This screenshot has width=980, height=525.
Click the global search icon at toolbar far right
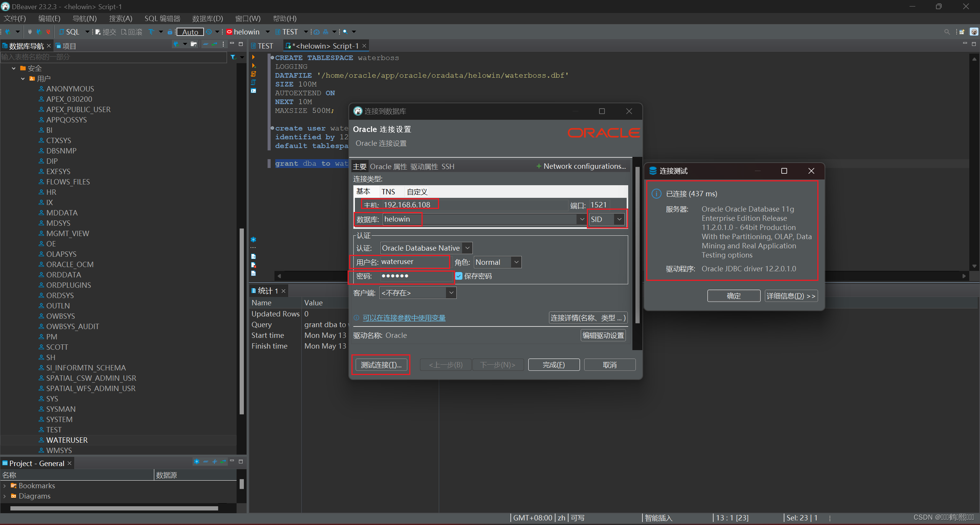coord(947,32)
